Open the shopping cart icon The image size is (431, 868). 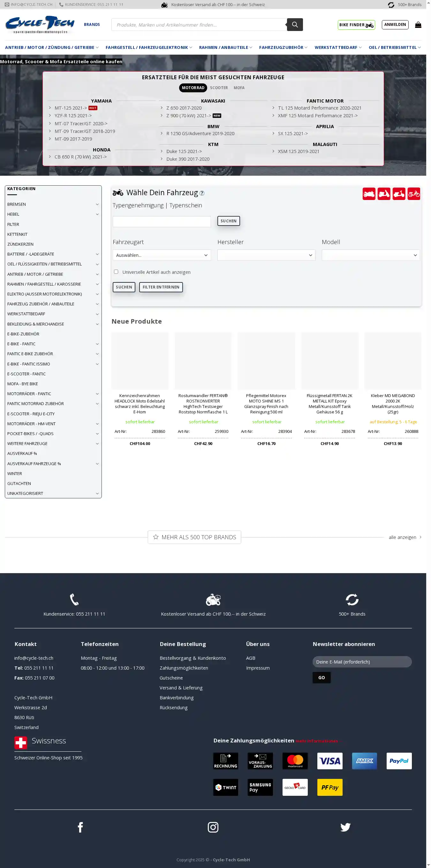[418, 25]
